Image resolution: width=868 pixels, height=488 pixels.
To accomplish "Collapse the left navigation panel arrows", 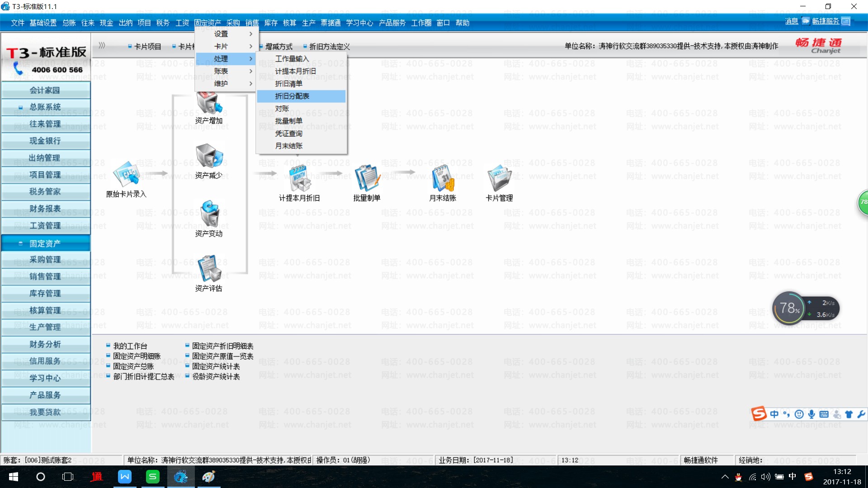I will click(102, 46).
